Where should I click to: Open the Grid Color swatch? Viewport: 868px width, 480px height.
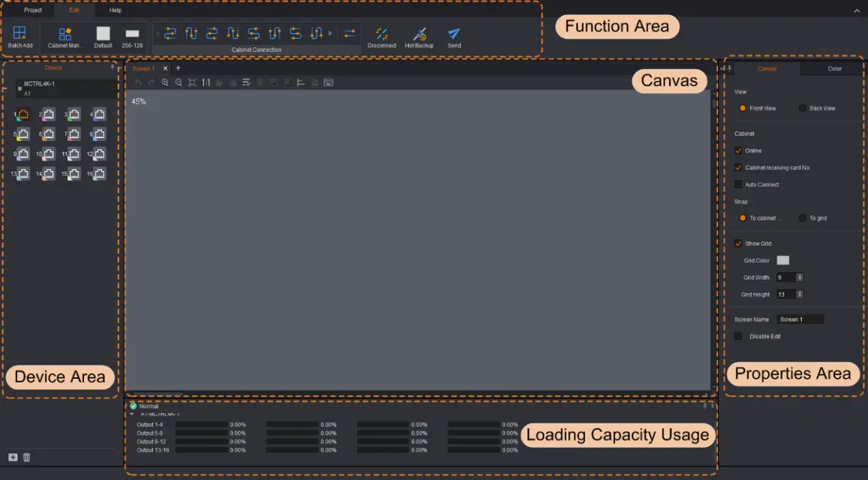click(782, 260)
